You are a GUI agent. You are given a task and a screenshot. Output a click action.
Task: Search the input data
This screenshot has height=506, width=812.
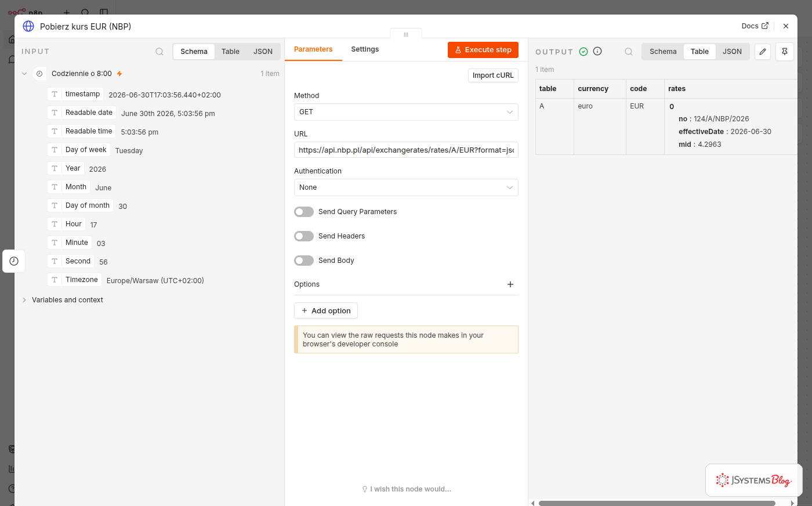[159, 52]
